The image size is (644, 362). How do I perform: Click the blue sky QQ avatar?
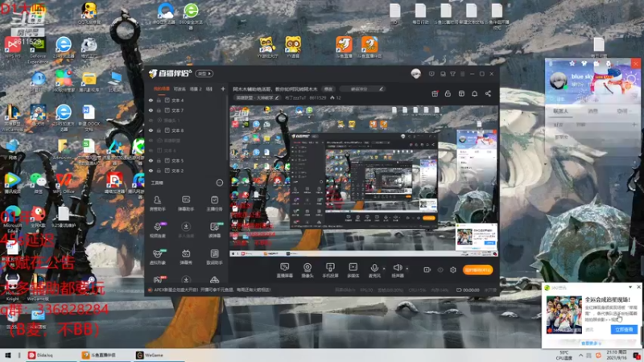click(558, 81)
